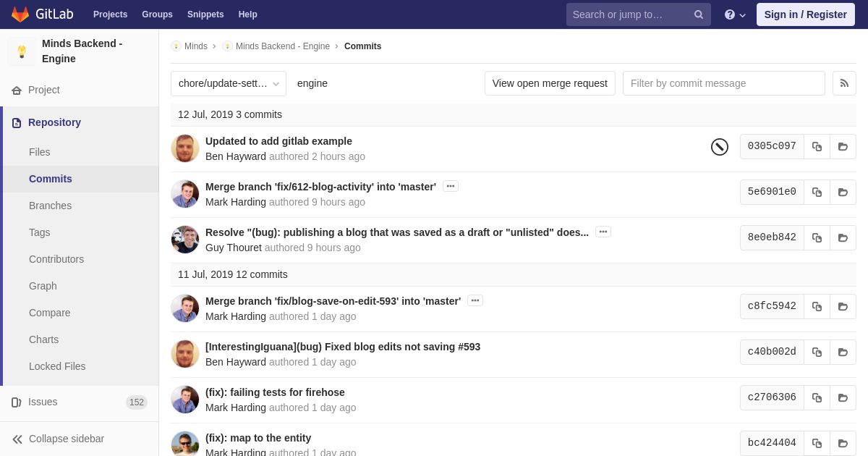The image size is (868, 456).
Task: Open commit '(fix): map to the entity'
Action: 258,438
